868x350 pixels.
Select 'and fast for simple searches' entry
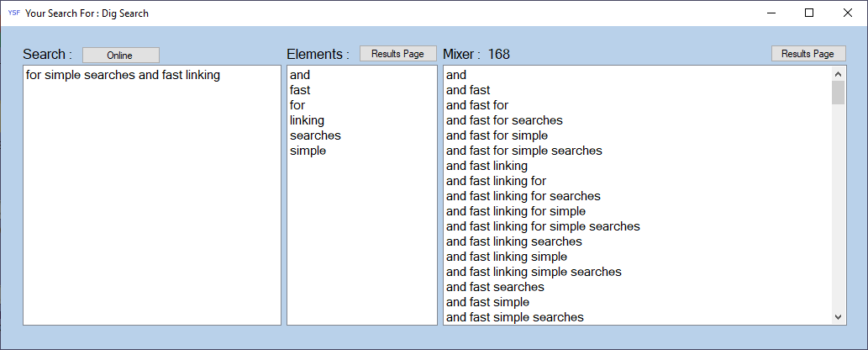coord(523,151)
